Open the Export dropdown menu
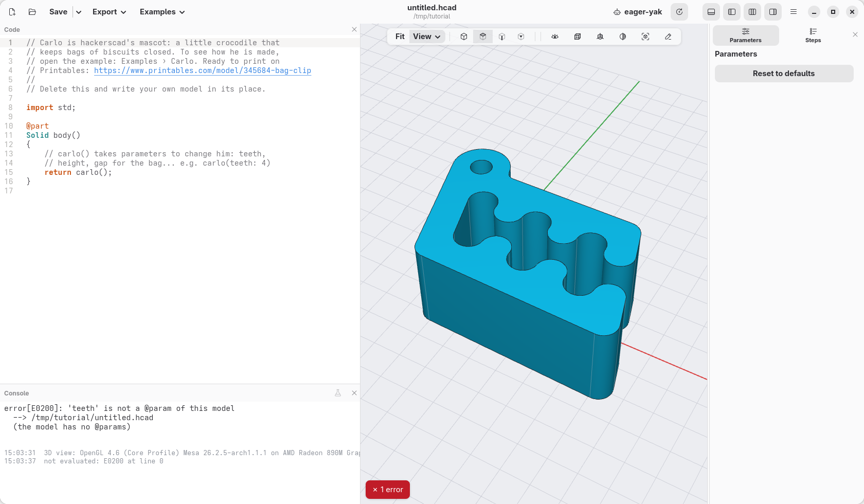The width and height of the screenshot is (864, 504). tap(109, 12)
